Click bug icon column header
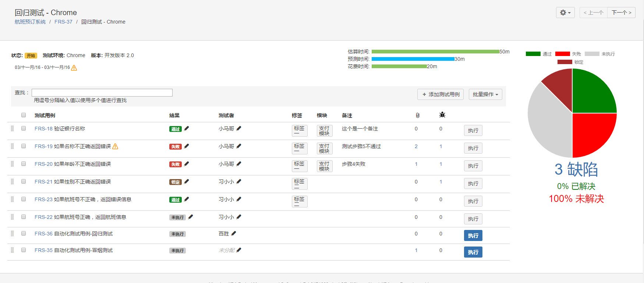The width and height of the screenshot is (644, 283). [442, 115]
